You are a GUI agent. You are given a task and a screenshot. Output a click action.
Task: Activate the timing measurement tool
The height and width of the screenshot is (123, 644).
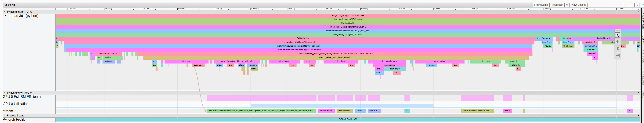coord(618,55)
